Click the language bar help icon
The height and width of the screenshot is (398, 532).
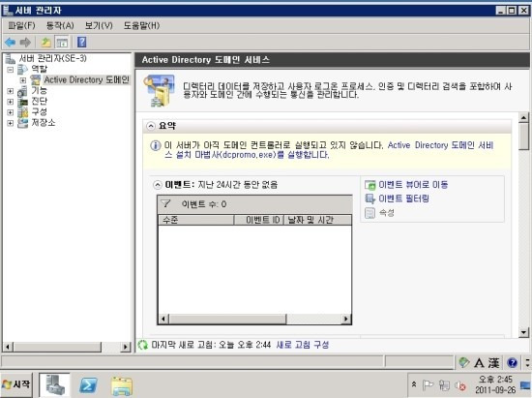coord(513,363)
